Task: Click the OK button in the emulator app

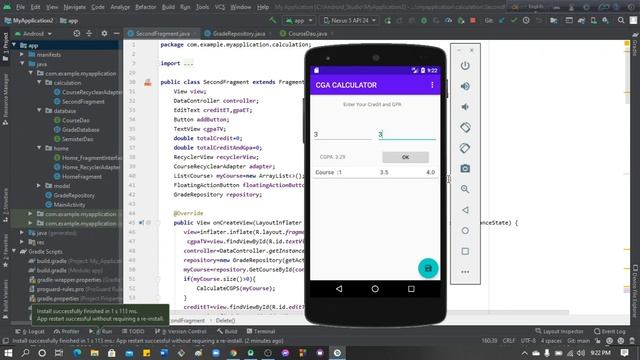Action: click(405, 157)
